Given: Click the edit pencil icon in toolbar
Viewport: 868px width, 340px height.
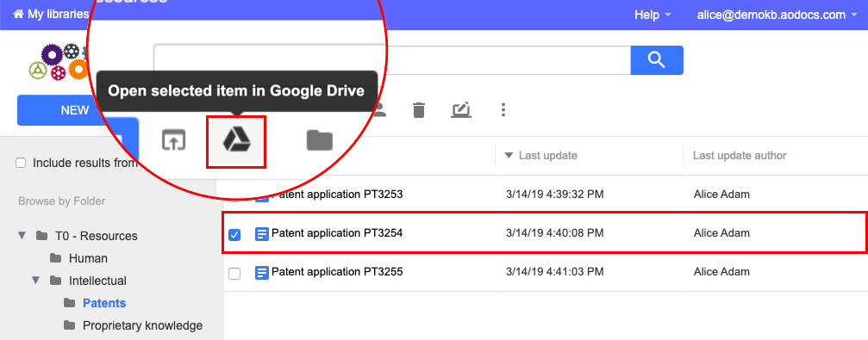Looking at the screenshot, I should click(461, 109).
